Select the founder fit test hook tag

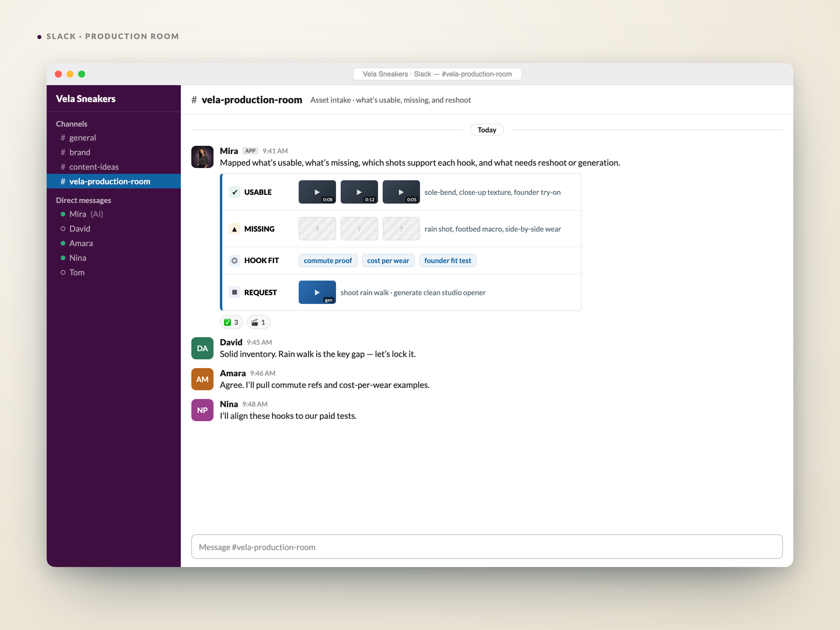coord(448,261)
